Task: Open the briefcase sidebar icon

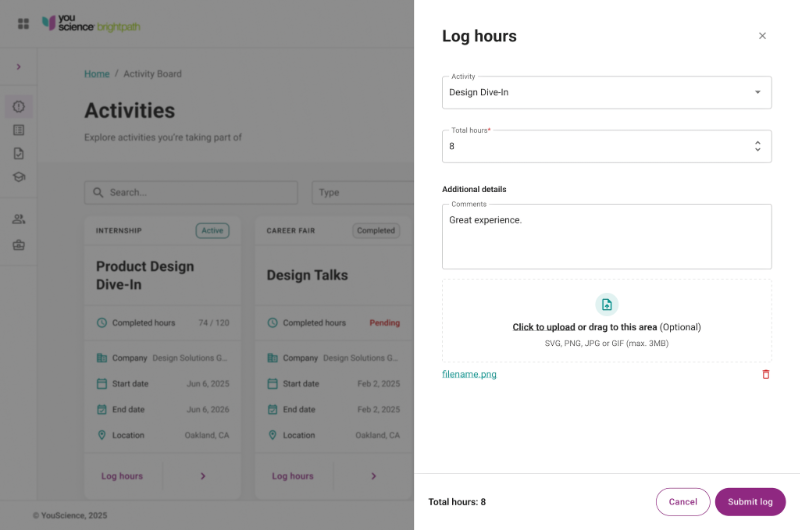Action: click(x=19, y=245)
